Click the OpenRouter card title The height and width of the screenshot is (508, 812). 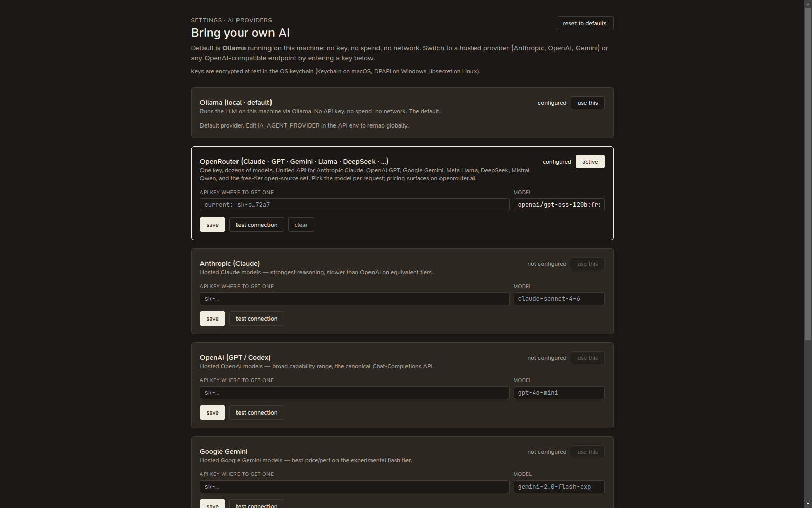coord(294,161)
